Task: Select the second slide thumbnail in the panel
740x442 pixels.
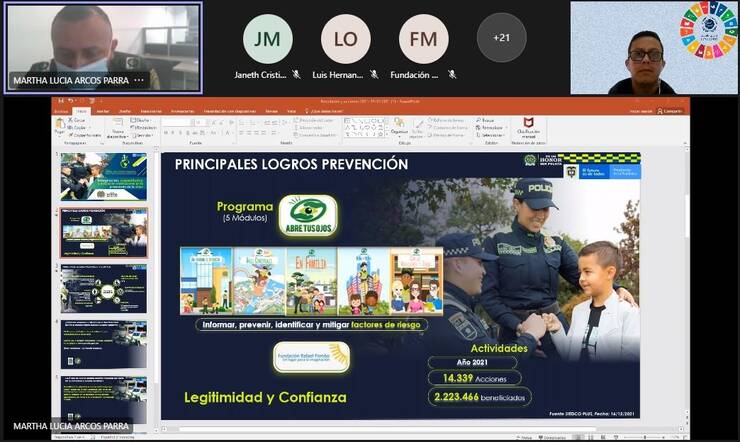Action: (x=104, y=233)
